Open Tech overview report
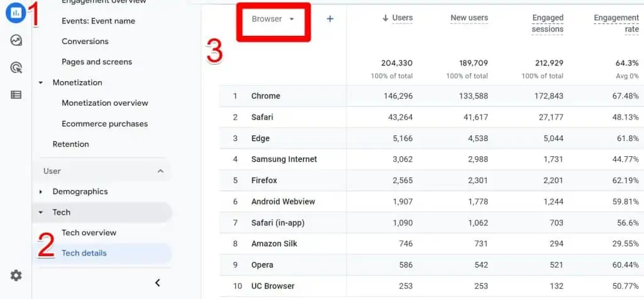This screenshot has width=644, height=299. (x=89, y=233)
